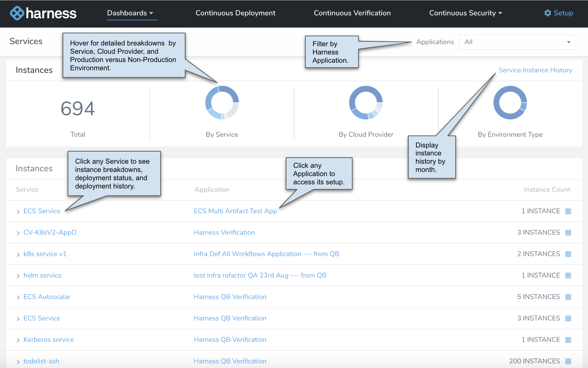
Task: Click the By Environment Type donut chart
Action: [x=510, y=103]
